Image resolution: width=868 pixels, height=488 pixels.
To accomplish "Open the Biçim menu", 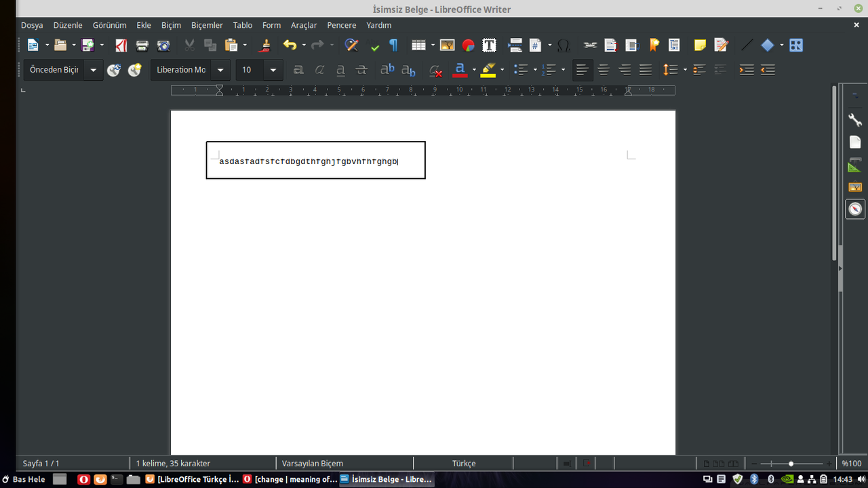I will (x=171, y=25).
